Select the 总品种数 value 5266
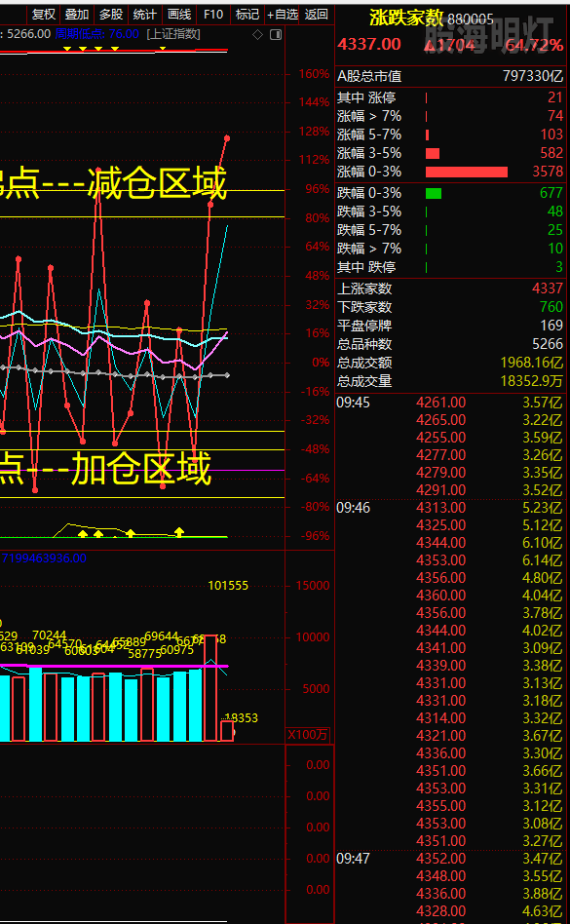The width and height of the screenshot is (570, 924). pyautogui.click(x=548, y=344)
